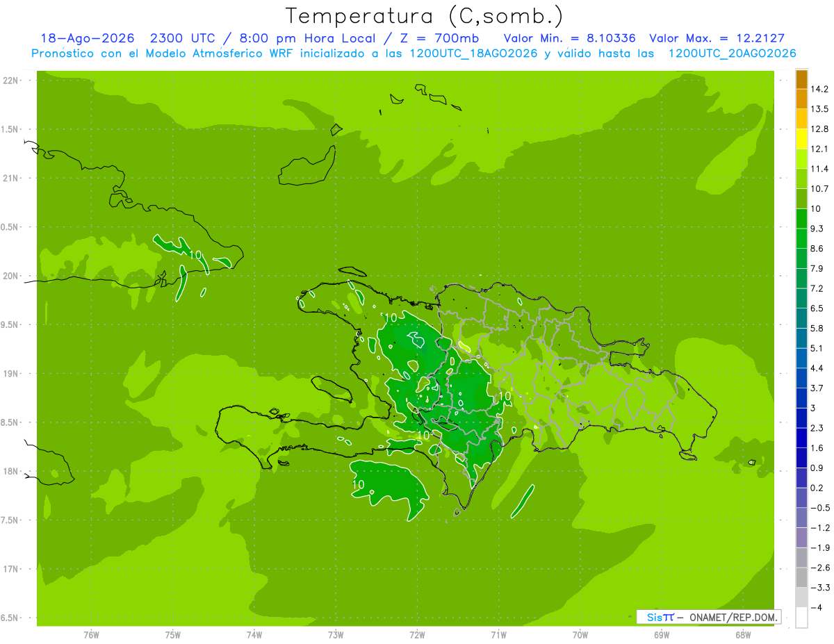Click the "68W" longitude axis label
834x644 pixels.
point(743,635)
